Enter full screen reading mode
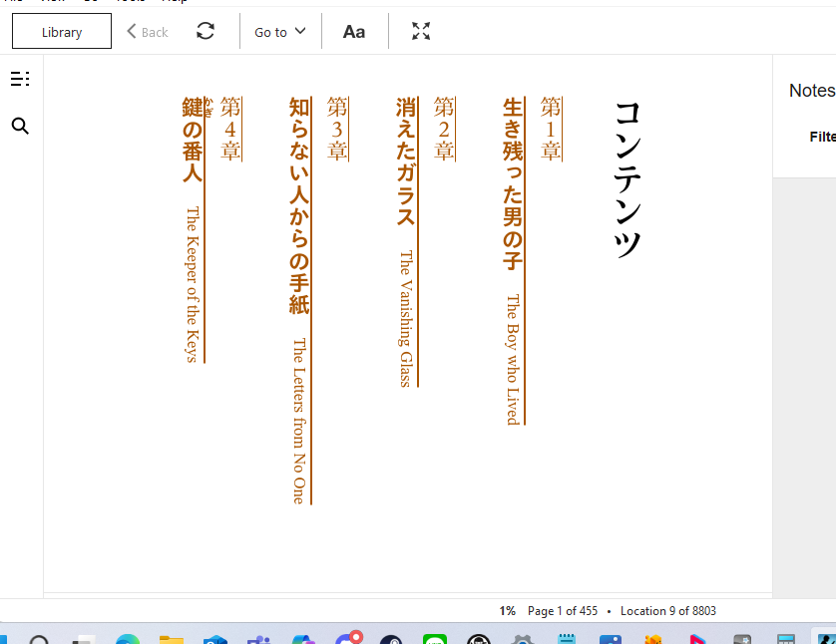Image resolution: width=836 pixels, height=644 pixels. coord(421,31)
